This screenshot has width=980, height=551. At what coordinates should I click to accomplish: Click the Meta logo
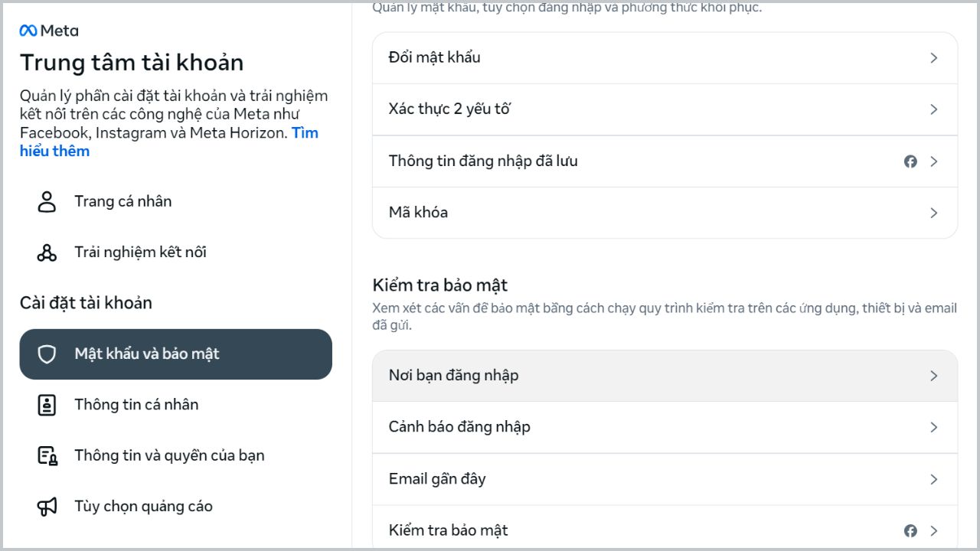(49, 31)
